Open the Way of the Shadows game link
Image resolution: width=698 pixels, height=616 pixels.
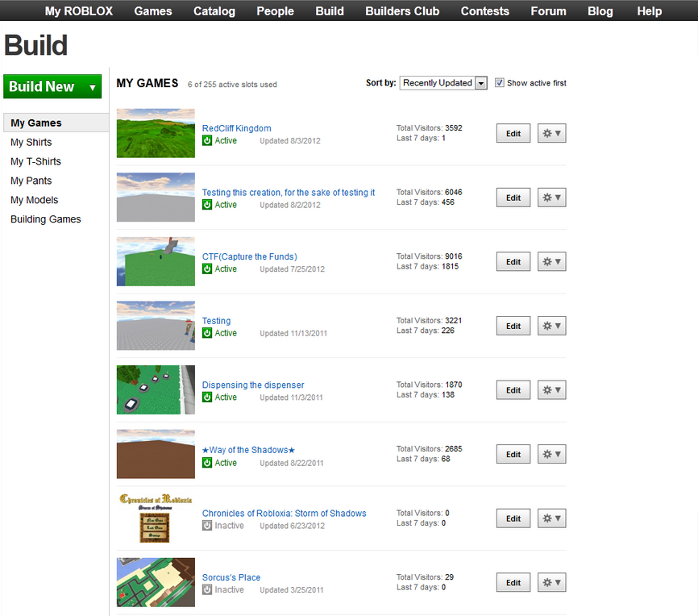pos(248,450)
